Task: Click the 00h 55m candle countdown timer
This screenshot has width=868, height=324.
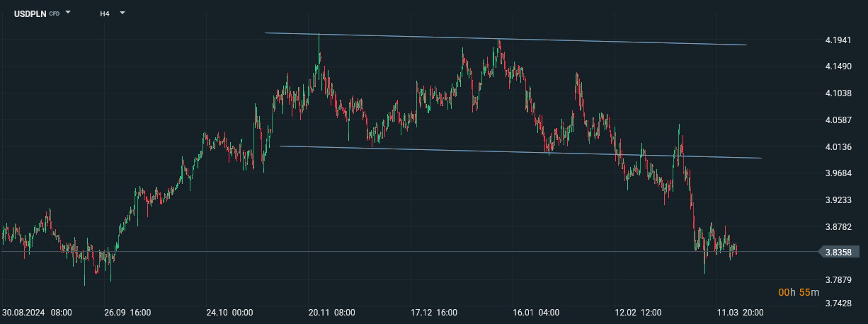Action: [x=799, y=292]
